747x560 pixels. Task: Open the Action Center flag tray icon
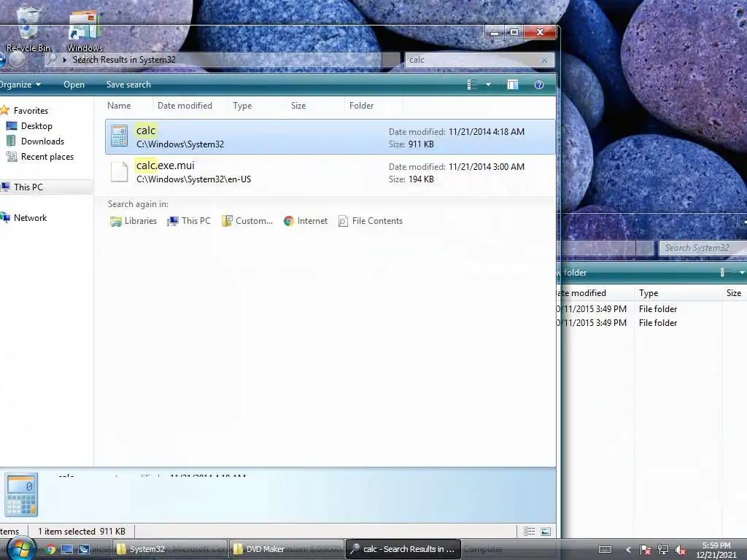tap(646, 550)
